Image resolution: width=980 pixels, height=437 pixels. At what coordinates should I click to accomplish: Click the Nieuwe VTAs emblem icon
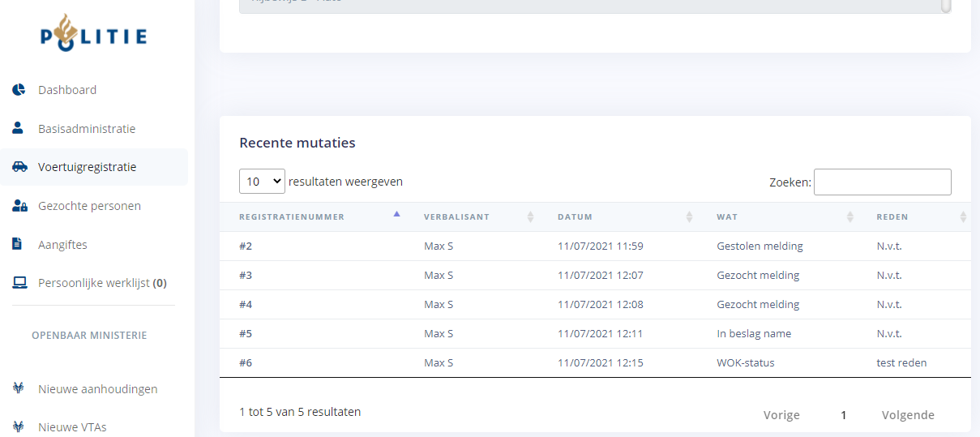(x=19, y=426)
